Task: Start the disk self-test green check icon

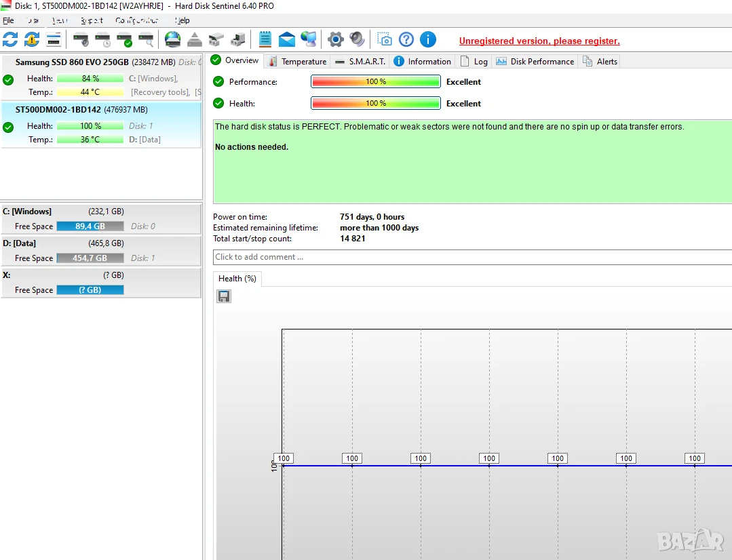Action: [125, 40]
